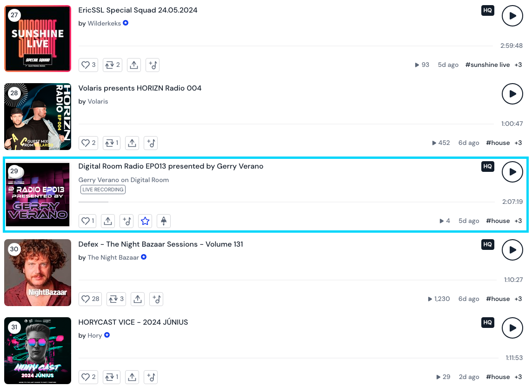Like Digital Room Radio EP013
The height and width of the screenshot is (392, 532).
point(87,221)
